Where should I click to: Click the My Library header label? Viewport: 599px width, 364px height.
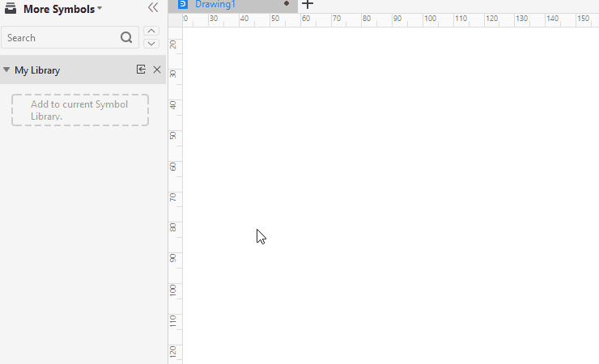(37, 70)
